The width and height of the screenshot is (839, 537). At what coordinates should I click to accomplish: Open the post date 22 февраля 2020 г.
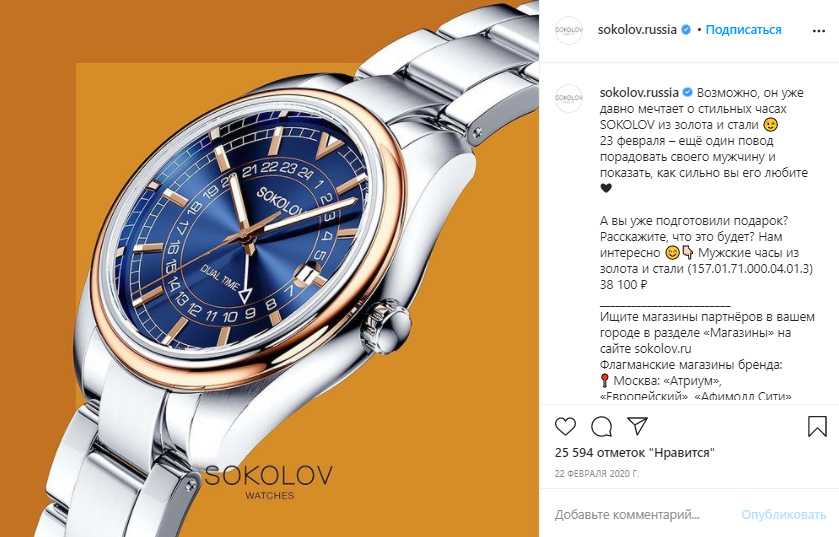click(597, 474)
